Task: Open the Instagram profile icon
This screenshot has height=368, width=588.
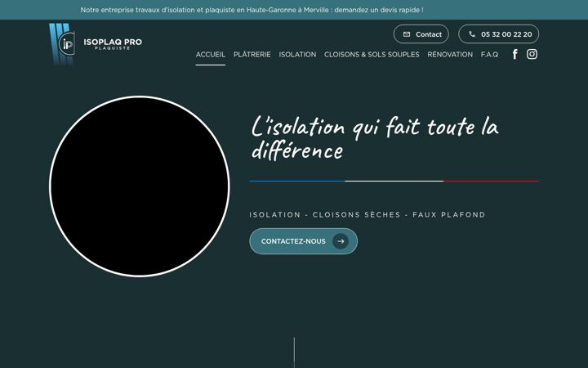Action: click(x=532, y=54)
